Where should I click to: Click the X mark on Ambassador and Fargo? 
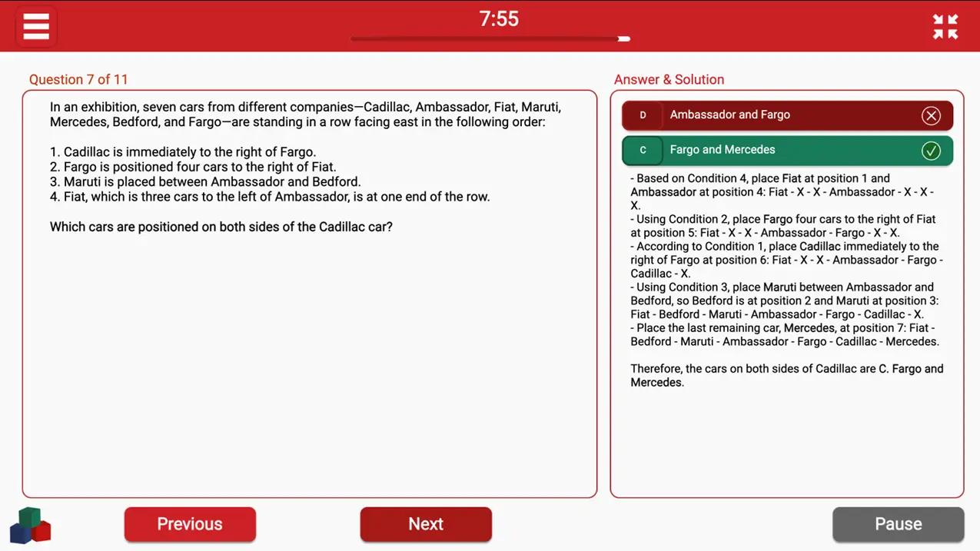[x=931, y=115]
